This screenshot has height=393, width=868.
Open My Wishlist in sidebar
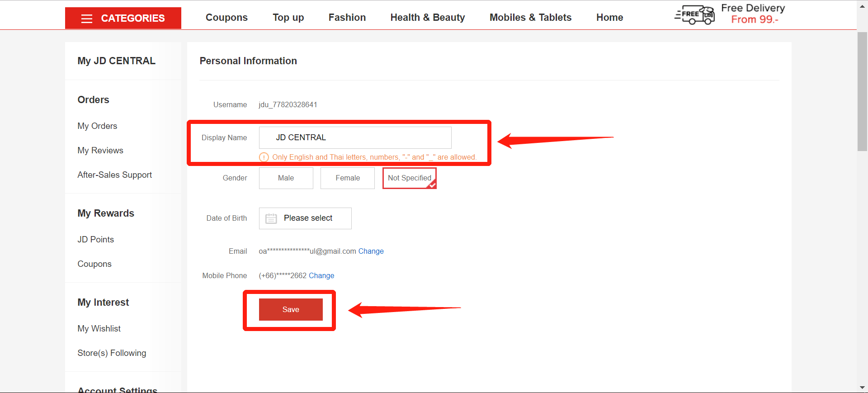click(x=99, y=329)
